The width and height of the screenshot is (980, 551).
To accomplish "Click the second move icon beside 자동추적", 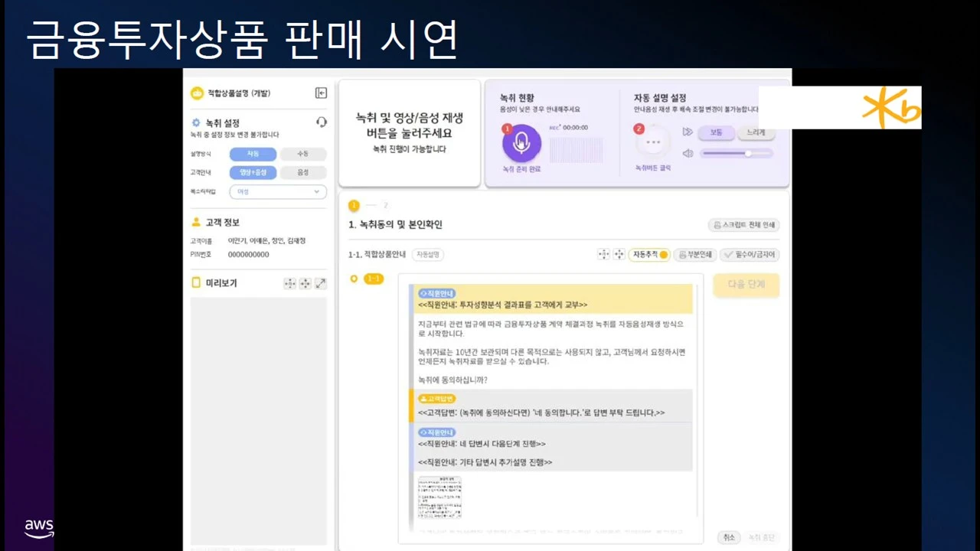I will (619, 254).
